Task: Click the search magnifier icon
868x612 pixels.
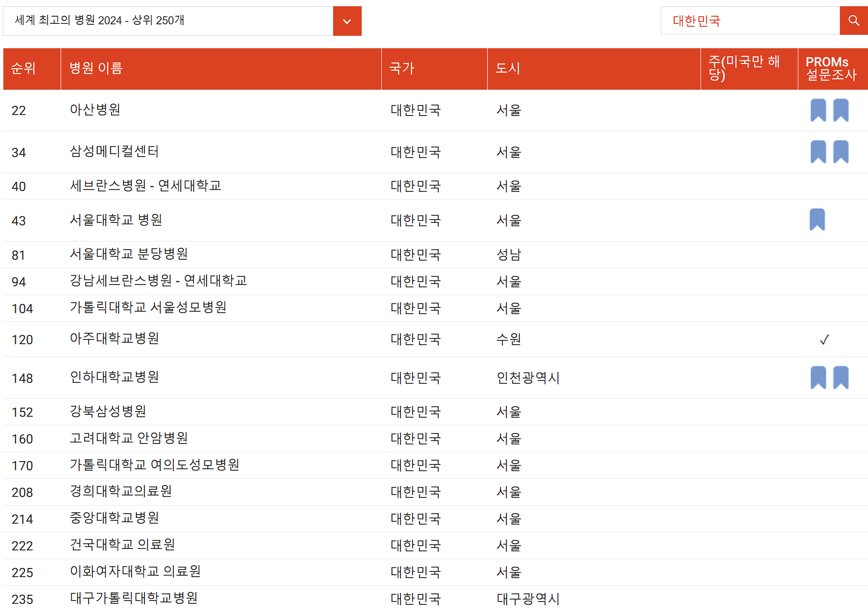Action: (x=854, y=21)
